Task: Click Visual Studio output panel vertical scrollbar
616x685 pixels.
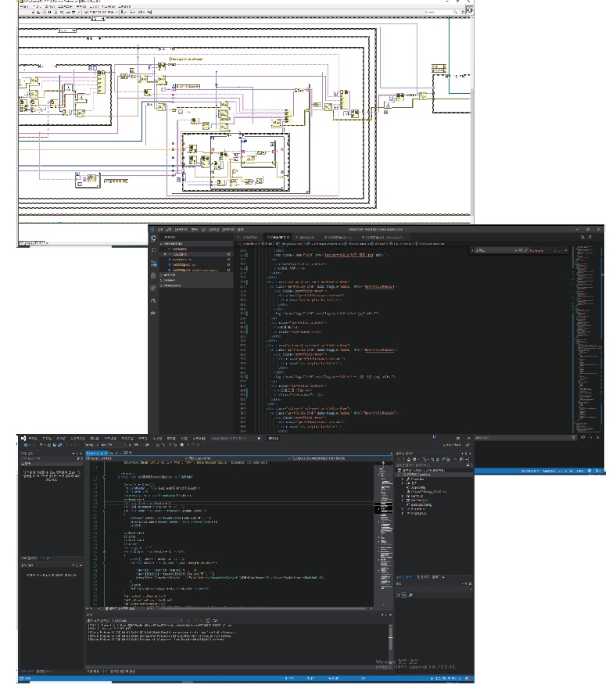Action: click(391, 644)
